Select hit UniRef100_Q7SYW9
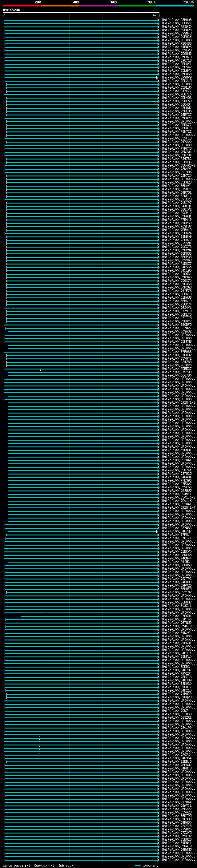 click(177, 372)
